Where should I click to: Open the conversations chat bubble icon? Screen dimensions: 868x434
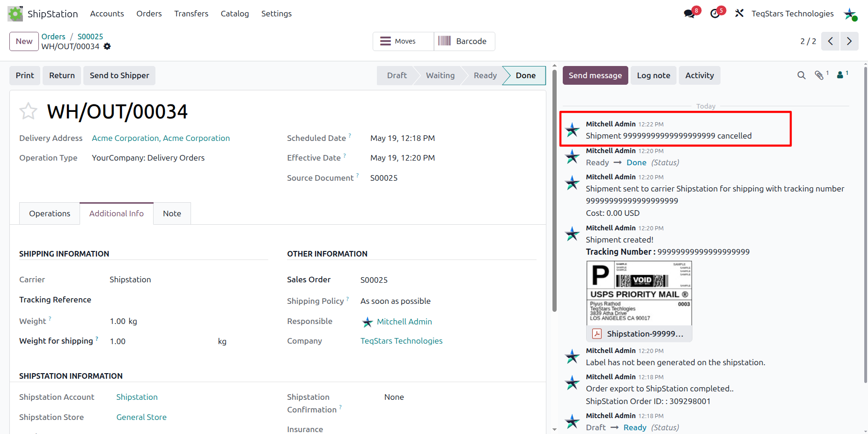(689, 14)
